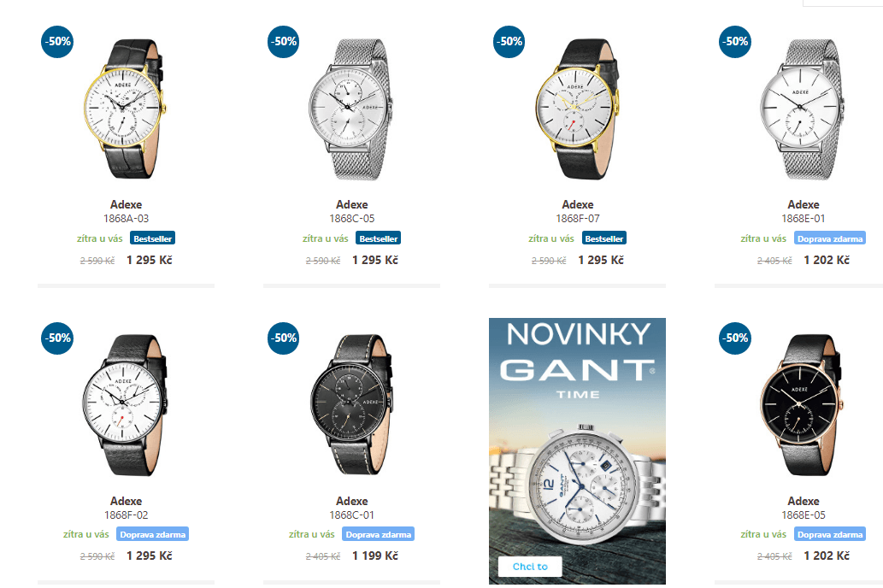Open the Adexe 1868F-02 watch image
The height and width of the screenshot is (588, 883).
[126, 405]
